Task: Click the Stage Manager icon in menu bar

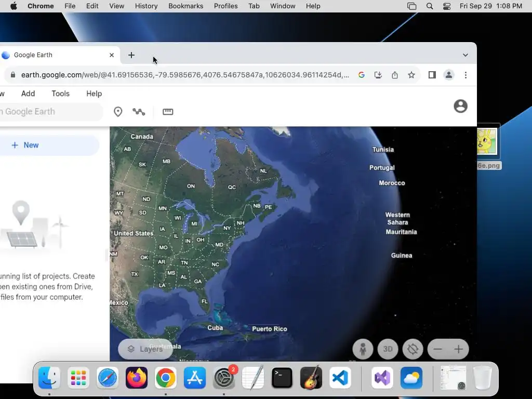Action: [411, 6]
